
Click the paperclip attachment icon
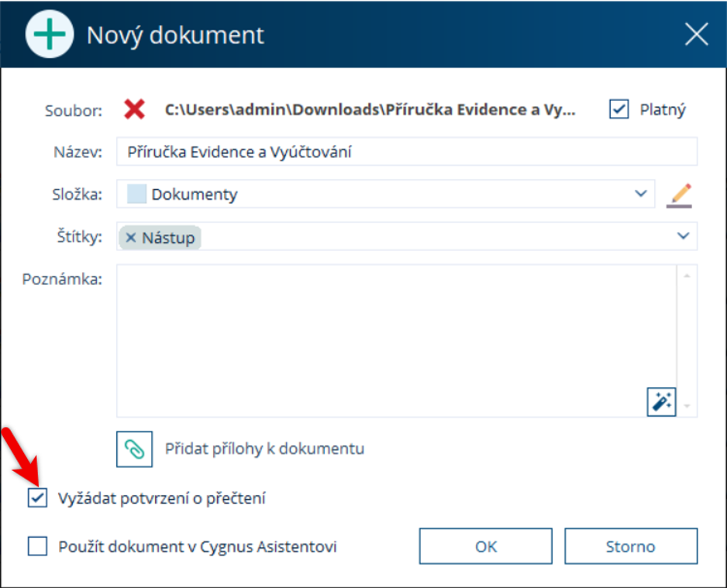pos(134,449)
